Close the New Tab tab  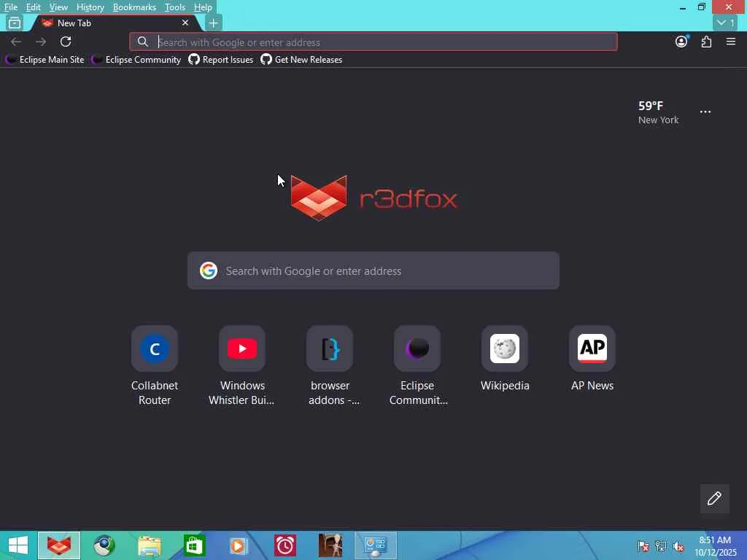click(185, 23)
